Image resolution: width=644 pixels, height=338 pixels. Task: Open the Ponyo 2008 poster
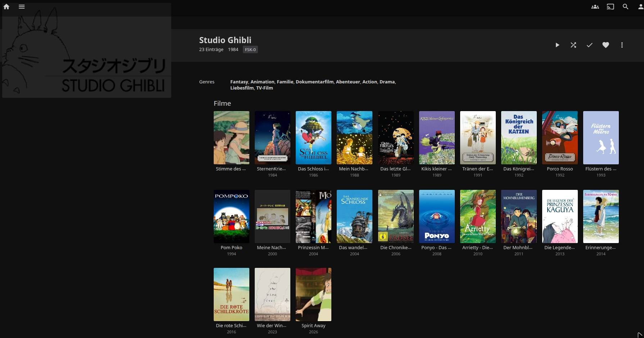click(x=437, y=216)
